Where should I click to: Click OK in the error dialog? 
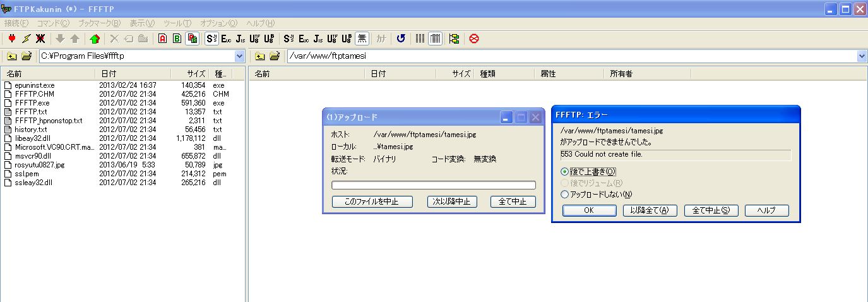[589, 210]
